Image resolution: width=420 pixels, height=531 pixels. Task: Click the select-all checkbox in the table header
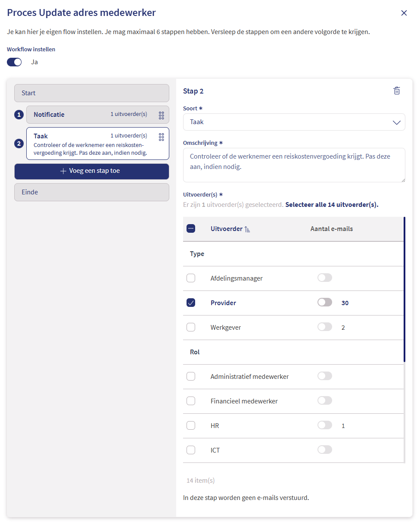coord(191,228)
